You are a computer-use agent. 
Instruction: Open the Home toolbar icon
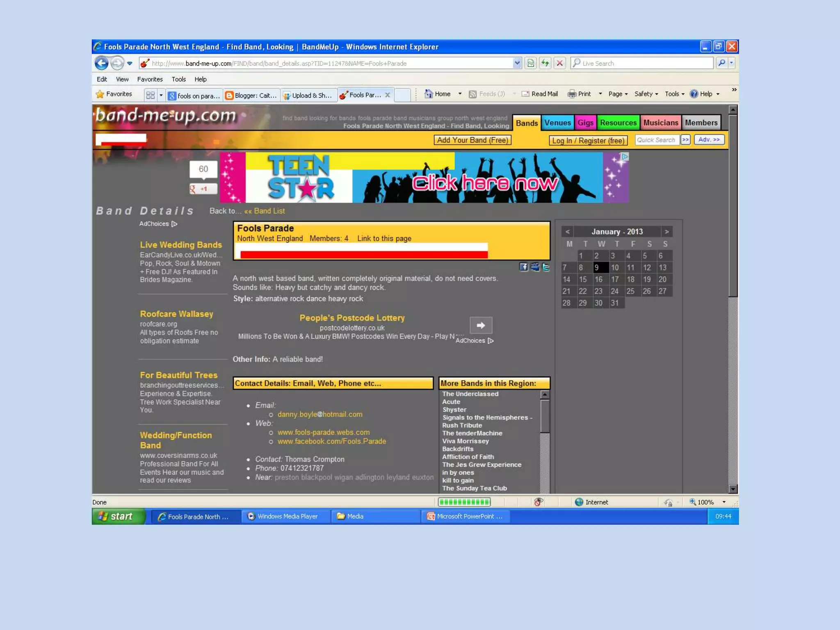coord(429,94)
